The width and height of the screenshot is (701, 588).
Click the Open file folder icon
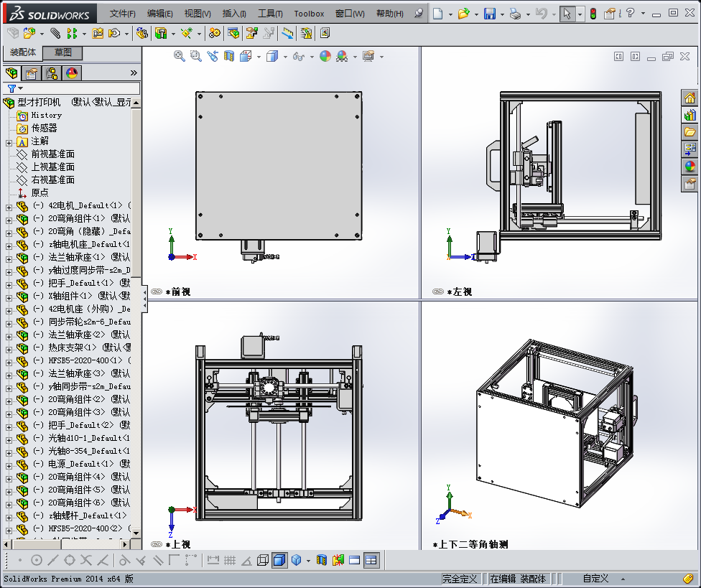pyautogui.click(x=463, y=14)
